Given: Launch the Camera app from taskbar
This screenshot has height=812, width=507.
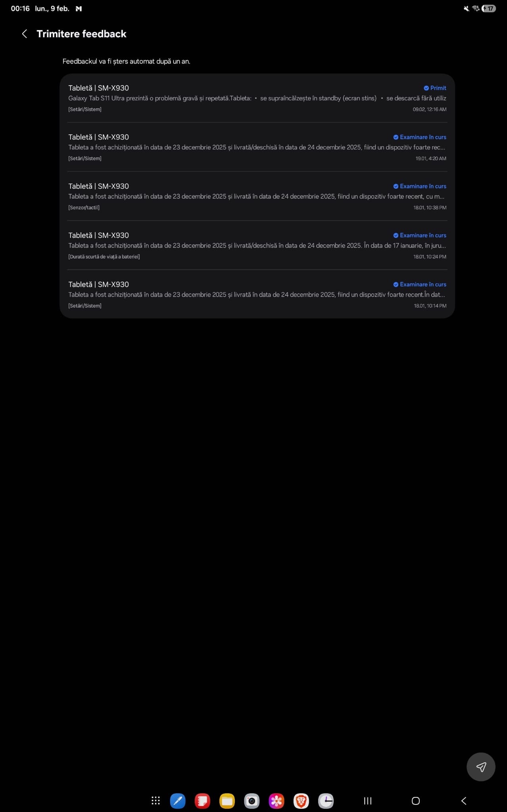Looking at the screenshot, I should pos(252,801).
